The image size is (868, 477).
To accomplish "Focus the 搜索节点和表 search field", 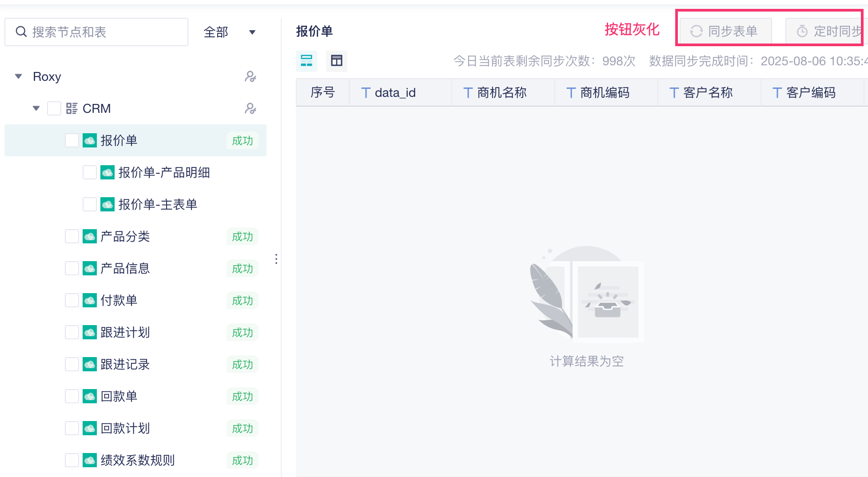I will 96,32.
